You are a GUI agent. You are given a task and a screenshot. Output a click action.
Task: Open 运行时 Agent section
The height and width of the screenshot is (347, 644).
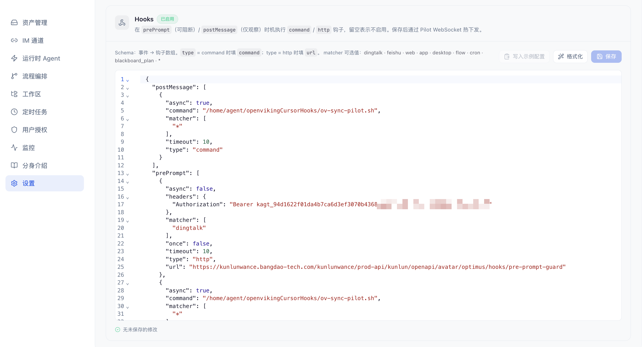(45, 58)
